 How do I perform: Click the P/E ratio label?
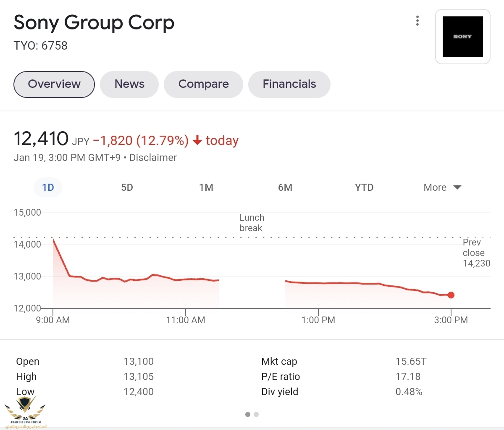pyautogui.click(x=281, y=377)
